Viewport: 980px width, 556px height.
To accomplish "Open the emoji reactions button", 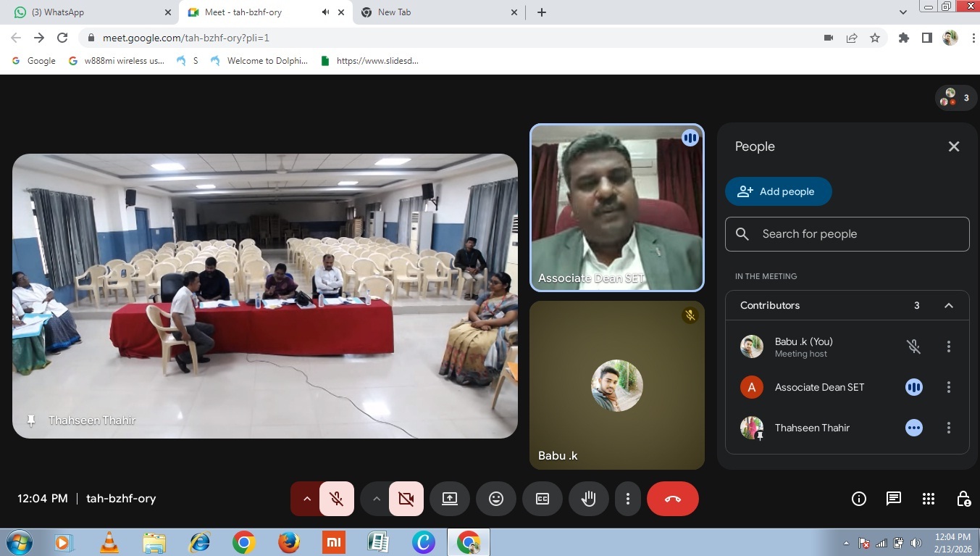I will pyautogui.click(x=495, y=499).
